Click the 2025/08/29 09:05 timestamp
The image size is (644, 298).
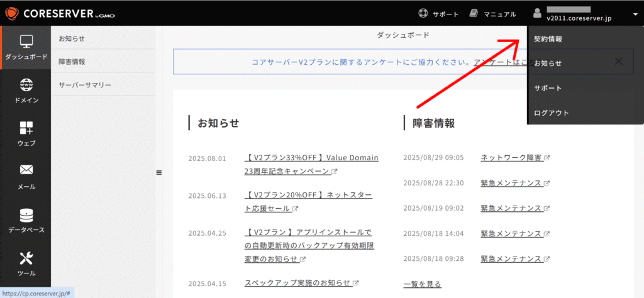click(433, 158)
